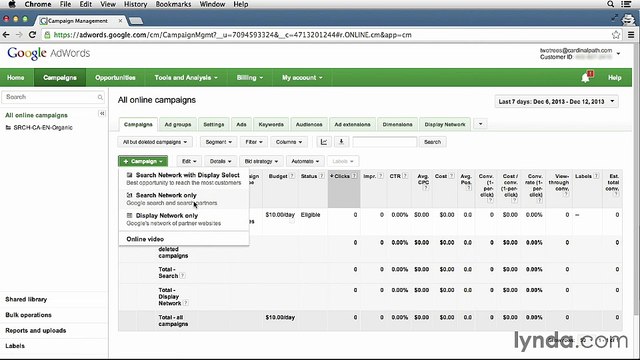Switch to the Audiences tab

pos(309,124)
